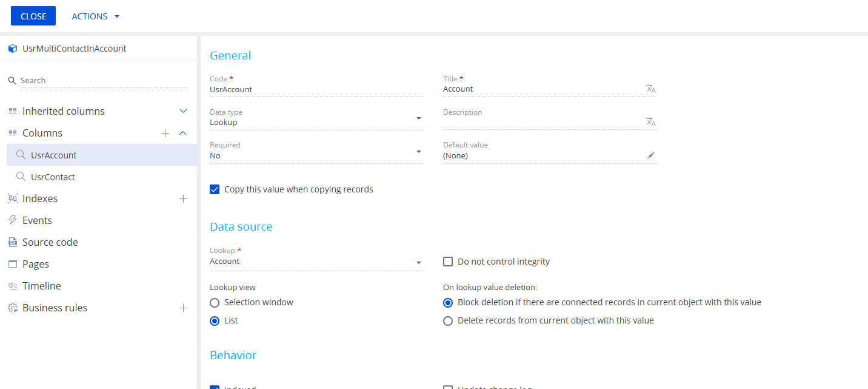
Task: Select Delete records from current object option
Action: tap(448, 320)
